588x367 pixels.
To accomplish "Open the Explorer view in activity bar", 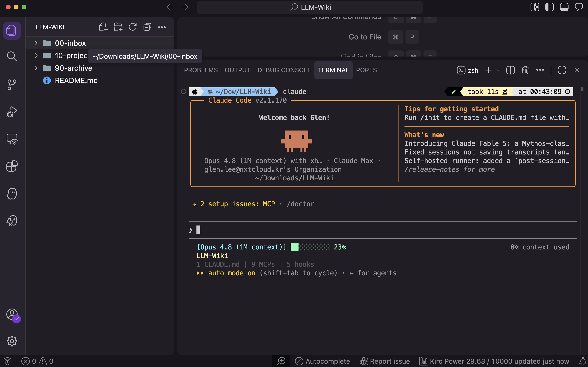I will 12,31.
